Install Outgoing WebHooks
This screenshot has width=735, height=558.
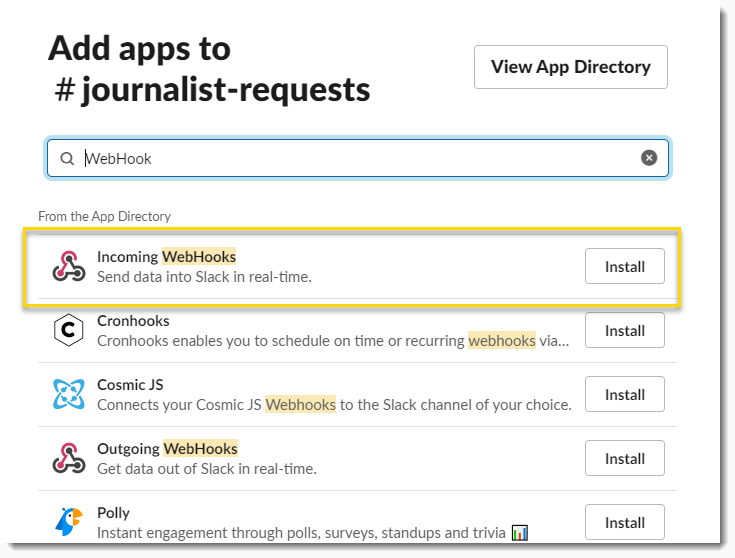coord(624,458)
